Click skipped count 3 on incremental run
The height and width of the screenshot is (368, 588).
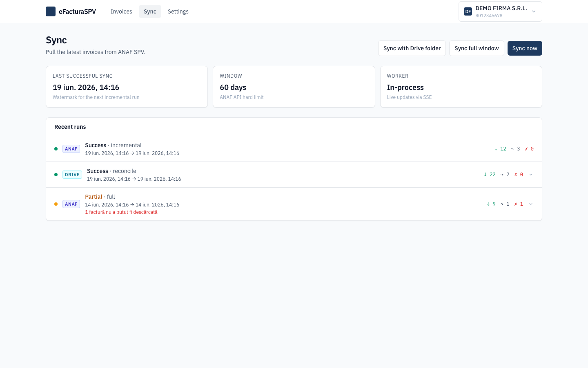click(515, 149)
